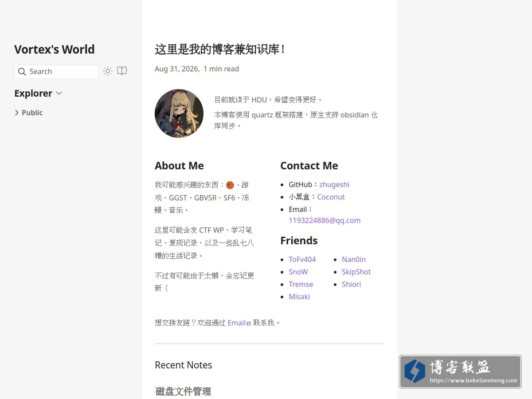
Task: Click the Email link for friend exchange
Action: pyautogui.click(x=237, y=323)
